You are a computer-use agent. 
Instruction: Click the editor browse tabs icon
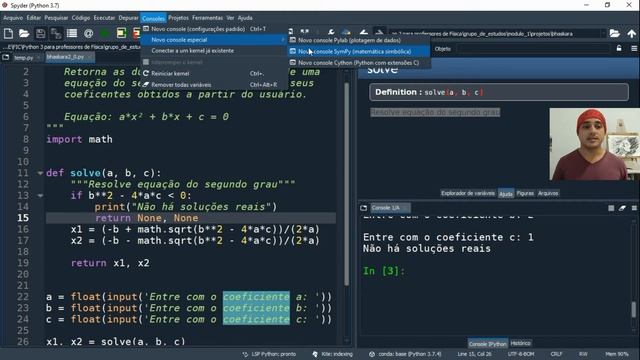click(6, 58)
